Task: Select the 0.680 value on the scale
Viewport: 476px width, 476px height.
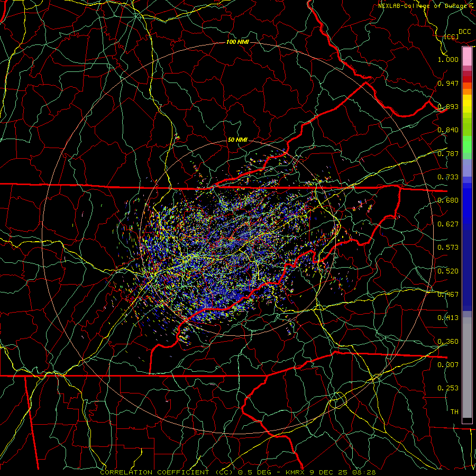Action: tap(448, 200)
